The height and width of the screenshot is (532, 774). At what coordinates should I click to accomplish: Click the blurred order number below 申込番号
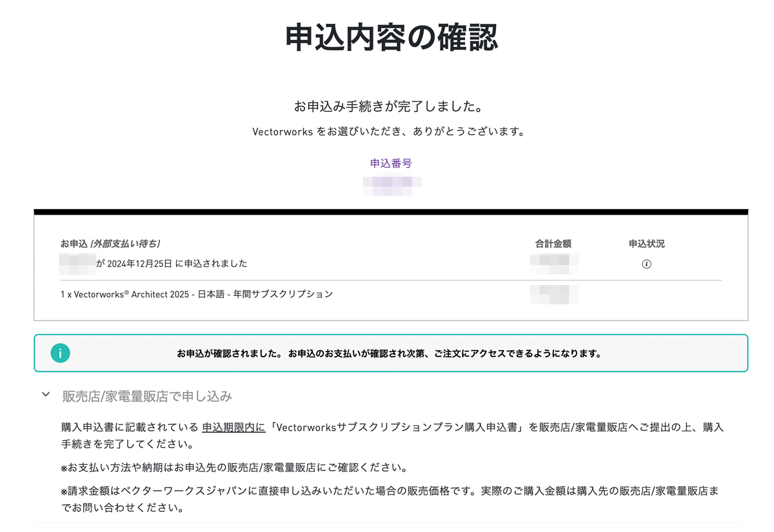392,184
